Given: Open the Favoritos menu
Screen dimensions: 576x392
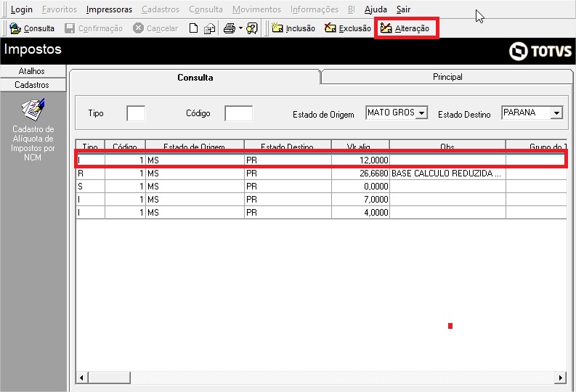Looking at the screenshot, I should [60, 9].
